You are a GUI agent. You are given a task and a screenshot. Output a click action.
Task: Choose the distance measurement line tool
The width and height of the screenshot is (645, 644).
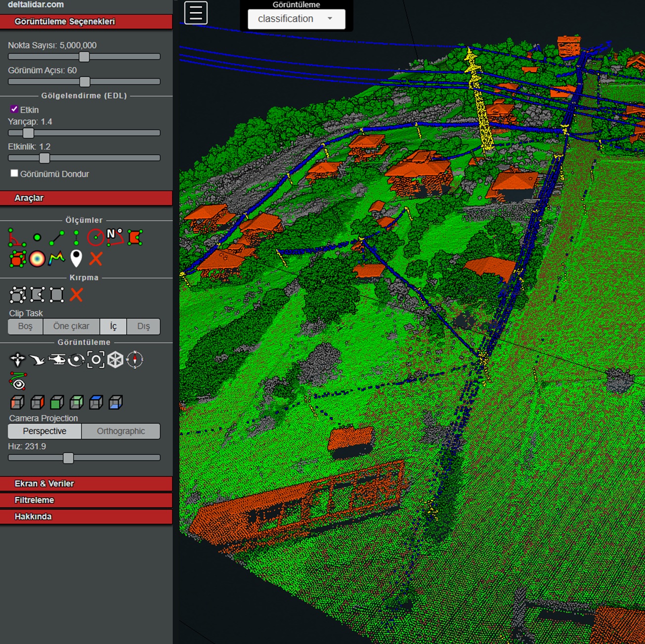pyautogui.click(x=56, y=238)
